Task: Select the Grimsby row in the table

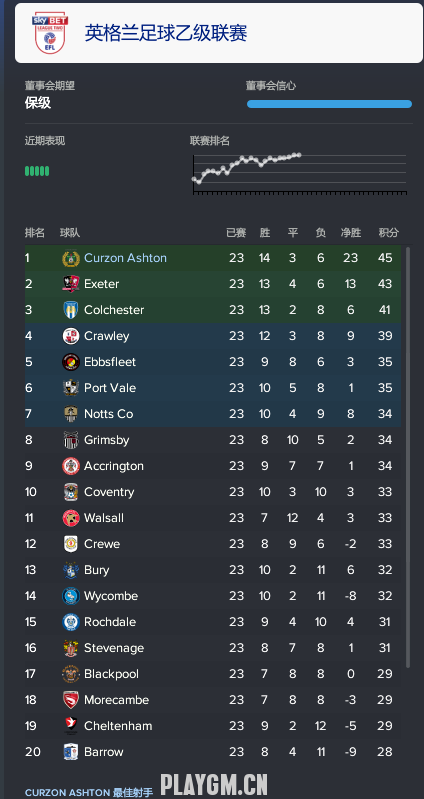Action: coord(213,440)
